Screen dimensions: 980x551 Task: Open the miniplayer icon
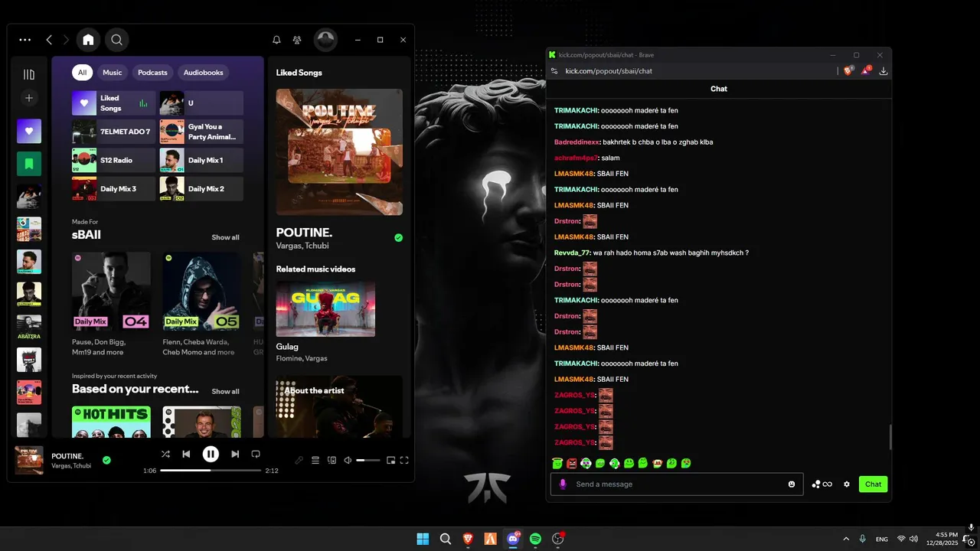coord(390,460)
